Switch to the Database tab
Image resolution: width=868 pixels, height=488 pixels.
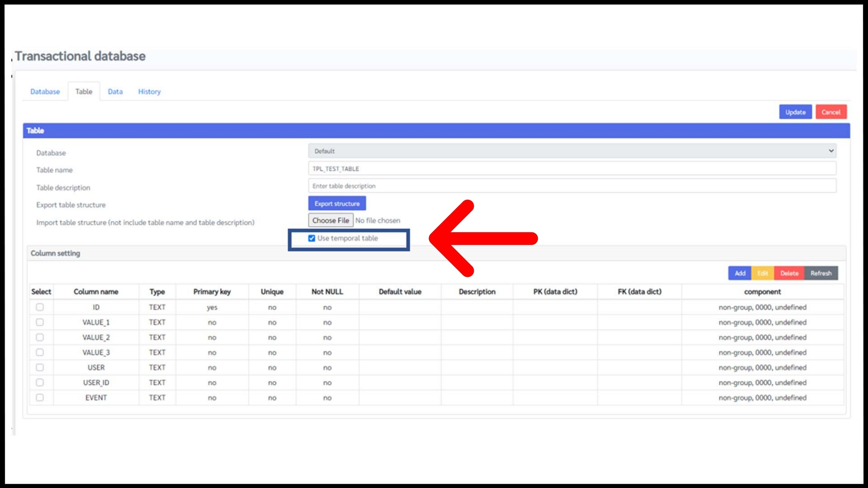[x=45, y=92]
